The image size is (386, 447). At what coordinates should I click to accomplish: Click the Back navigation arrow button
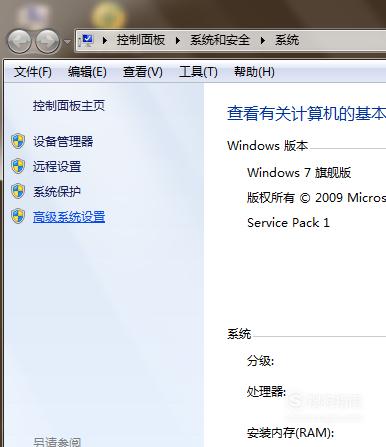(x=19, y=41)
